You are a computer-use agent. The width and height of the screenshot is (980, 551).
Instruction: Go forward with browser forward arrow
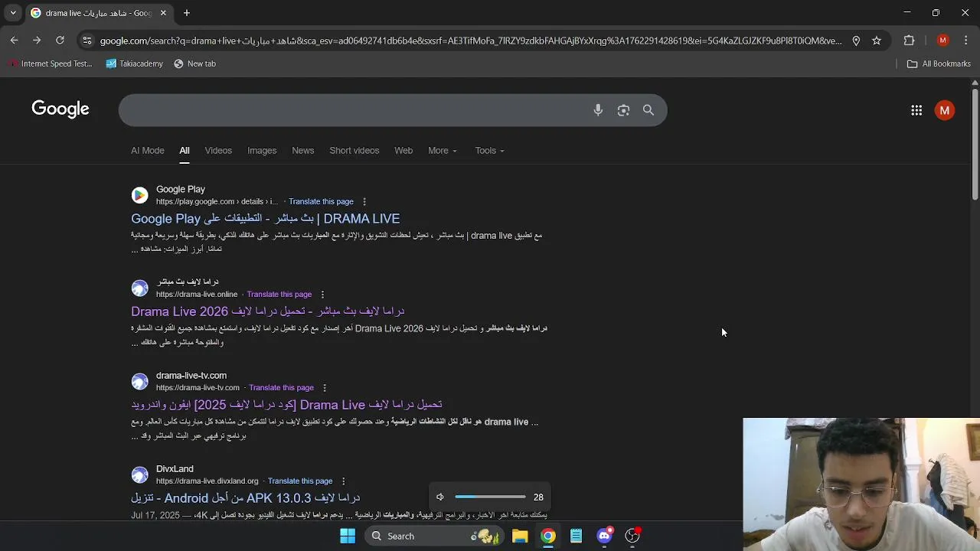tap(37, 41)
